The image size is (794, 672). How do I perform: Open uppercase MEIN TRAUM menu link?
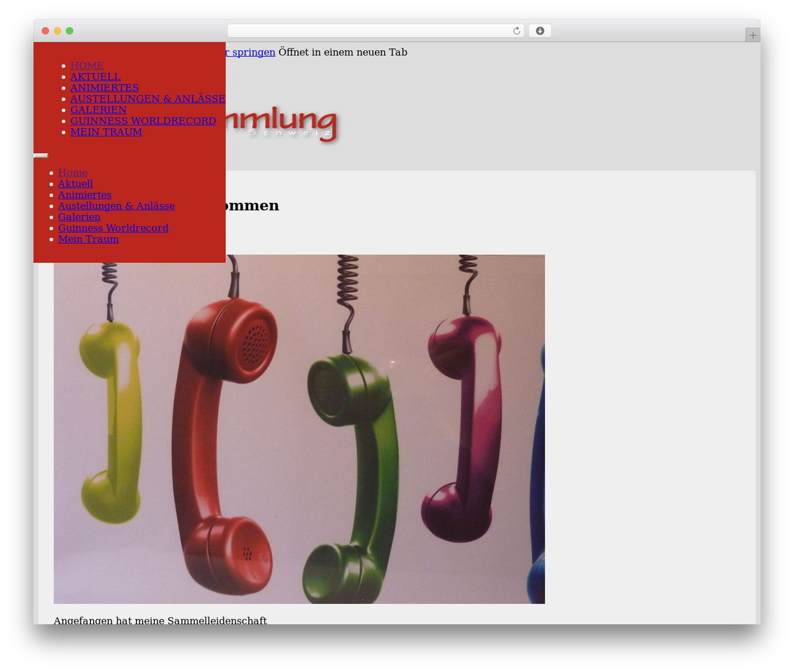tap(106, 132)
